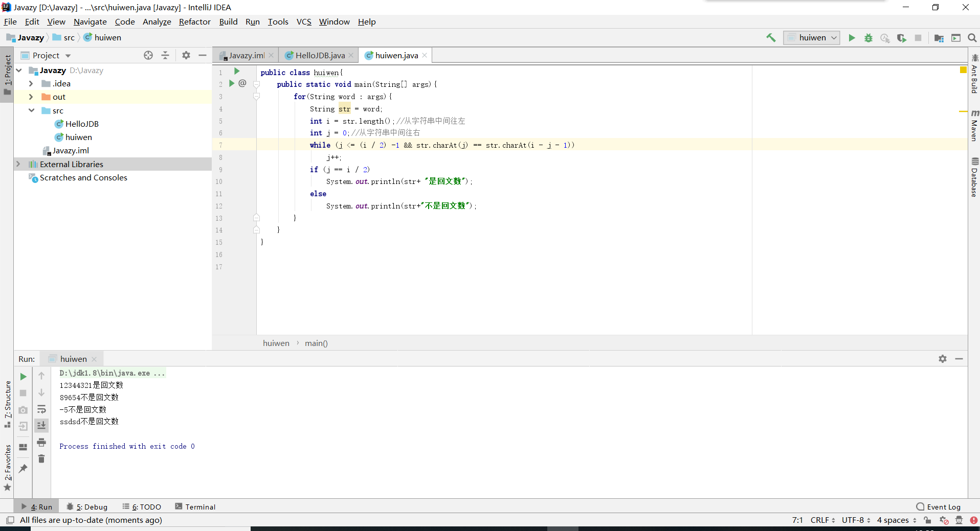Click run gutter arrow beside class huiwen line
Screen dimensions: 980x531
237,71
